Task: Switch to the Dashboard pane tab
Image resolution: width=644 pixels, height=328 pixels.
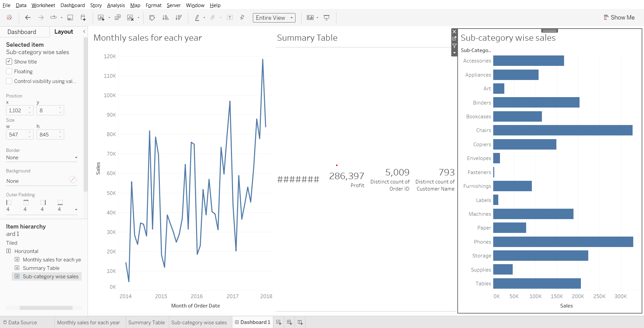Action: coord(22,32)
